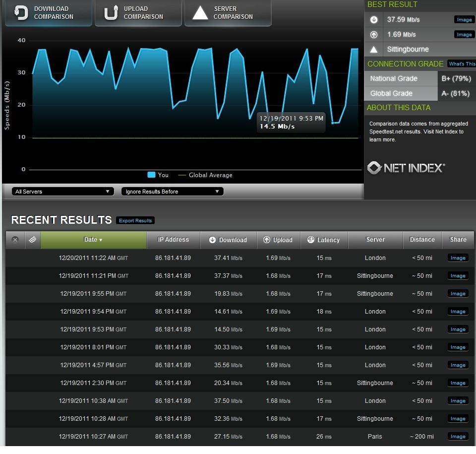Switch to the Server Comparison tab
This screenshot has height=454, width=476.
(x=228, y=13)
